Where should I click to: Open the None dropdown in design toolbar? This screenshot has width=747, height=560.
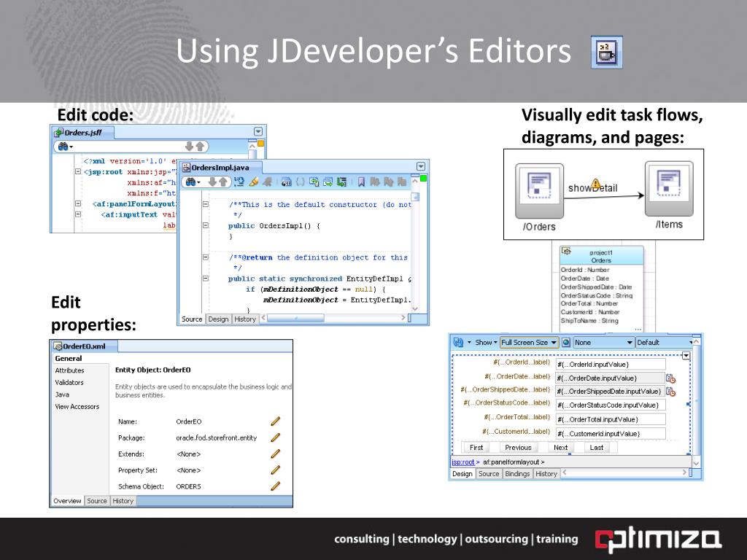point(603,343)
